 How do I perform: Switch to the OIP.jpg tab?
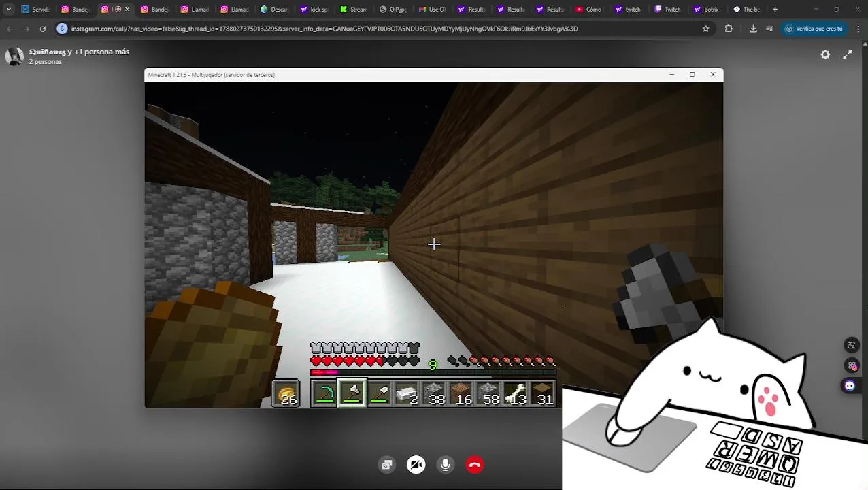pos(393,10)
